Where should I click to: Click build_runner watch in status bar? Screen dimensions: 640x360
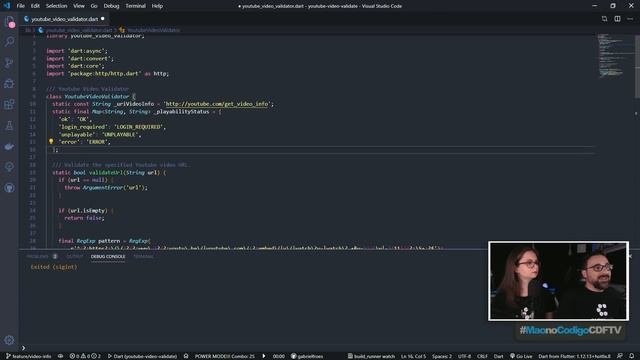point(371,356)
